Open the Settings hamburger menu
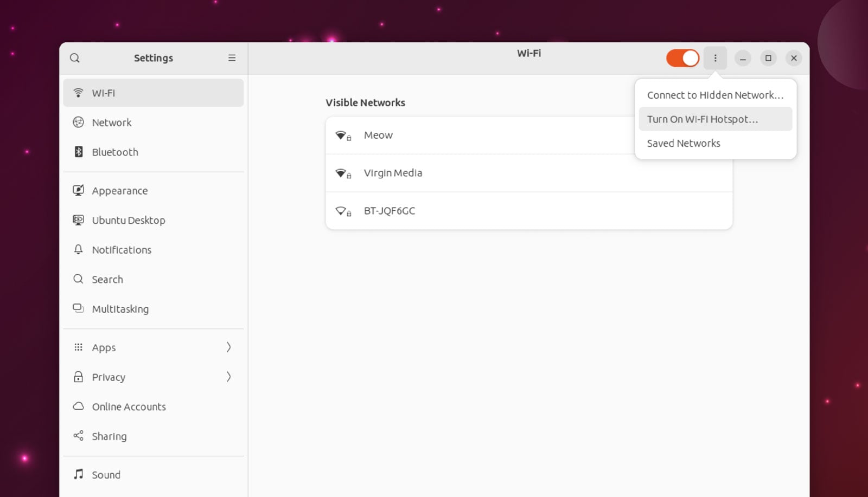The width and height of the screenshot is (868, 497). coord(232,58)
